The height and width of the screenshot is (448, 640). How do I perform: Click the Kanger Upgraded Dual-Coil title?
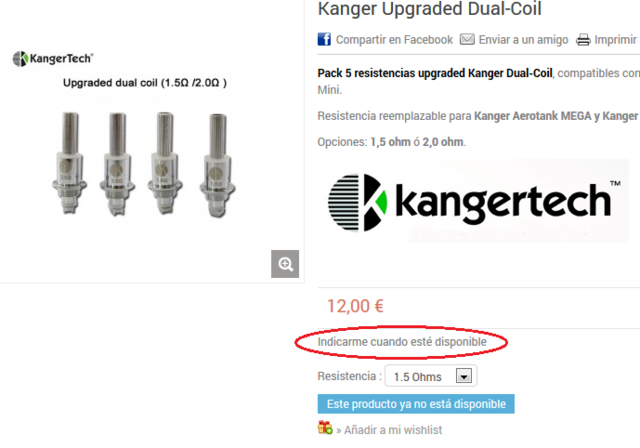coord(429,9)
